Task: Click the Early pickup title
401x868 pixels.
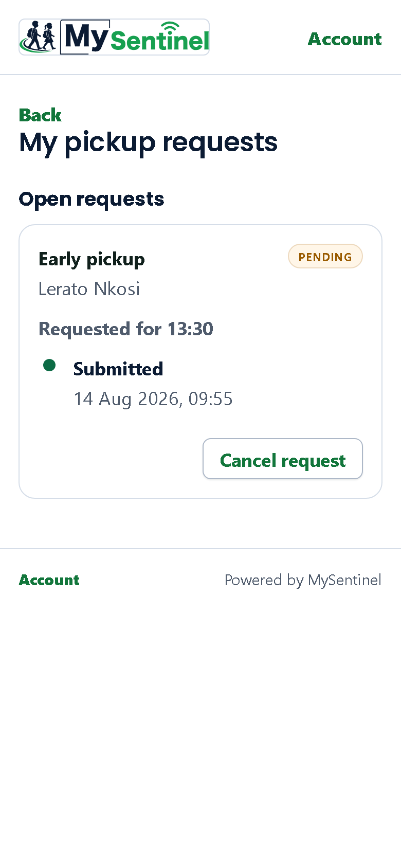Action: coord(92,259)
